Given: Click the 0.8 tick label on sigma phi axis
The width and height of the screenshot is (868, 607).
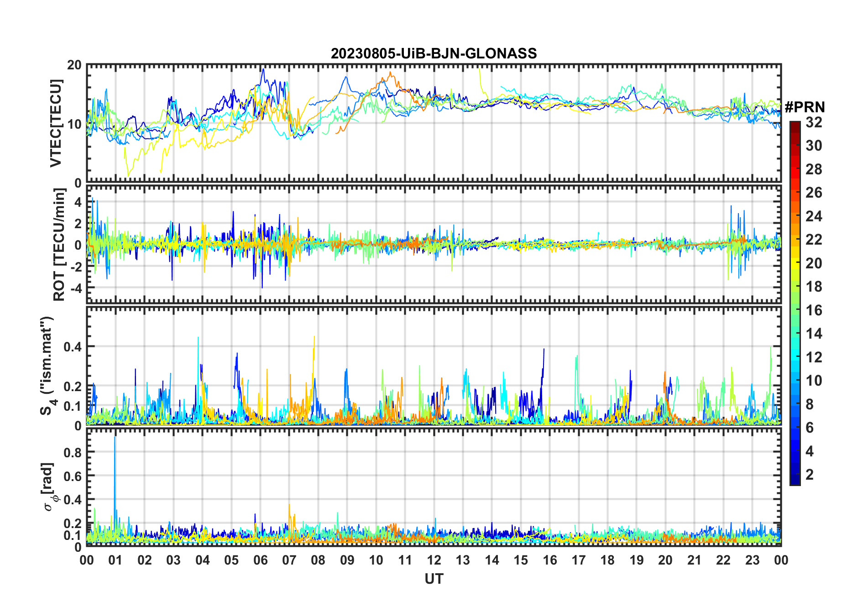Looking at the screenshot, I should coord(73,452).
